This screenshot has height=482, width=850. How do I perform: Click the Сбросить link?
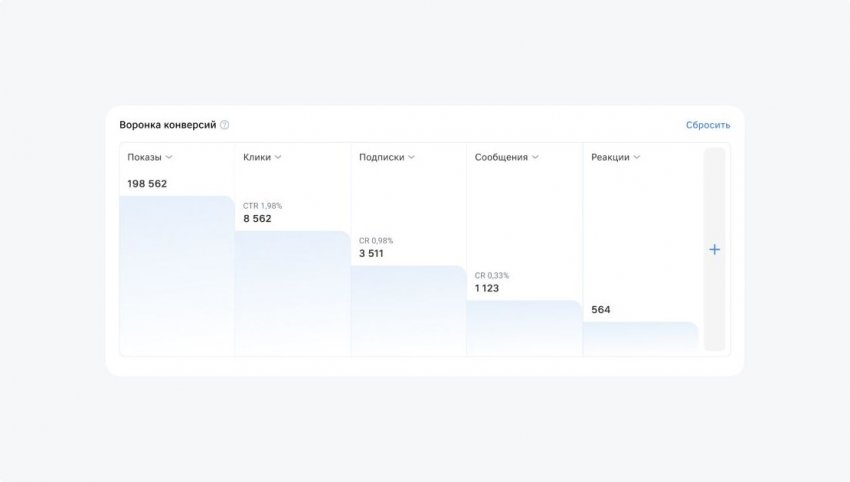click(x=708, y=125)
